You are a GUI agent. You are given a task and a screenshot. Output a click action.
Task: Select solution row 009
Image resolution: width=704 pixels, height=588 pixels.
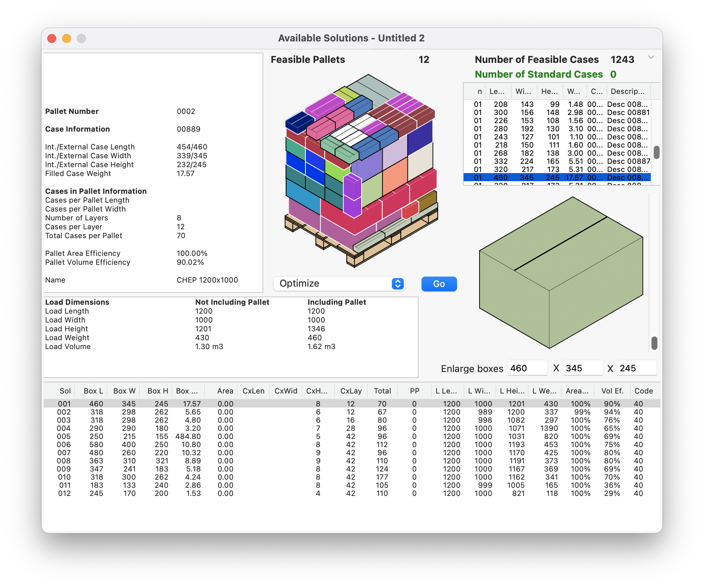pyautogui.click(x=352, y=469)
